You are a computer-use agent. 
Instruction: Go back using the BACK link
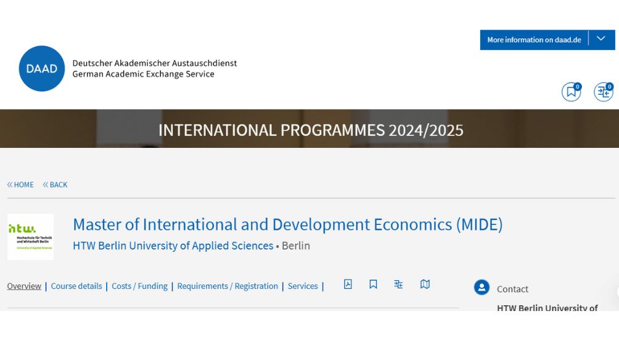[55, 184]
